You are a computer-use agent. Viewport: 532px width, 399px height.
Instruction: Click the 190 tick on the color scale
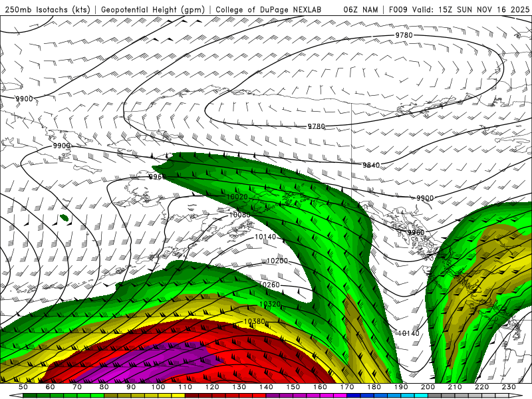coord(401,387)
